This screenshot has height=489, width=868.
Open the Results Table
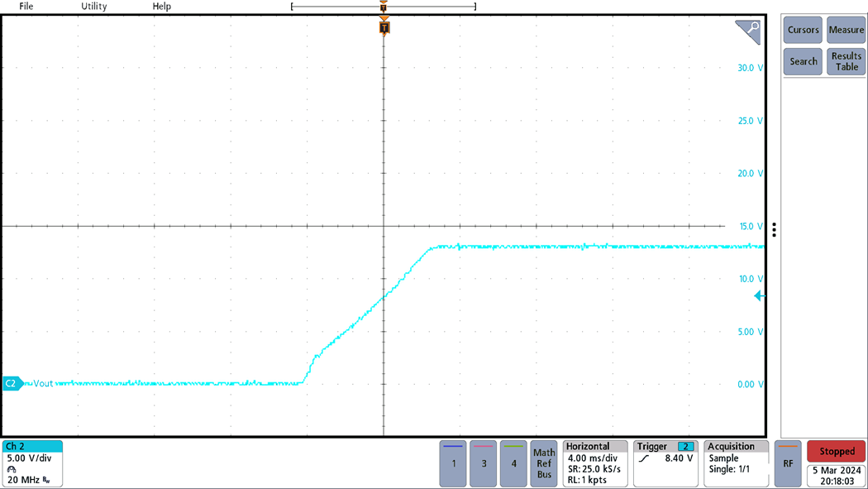click(x=845, y=60)
